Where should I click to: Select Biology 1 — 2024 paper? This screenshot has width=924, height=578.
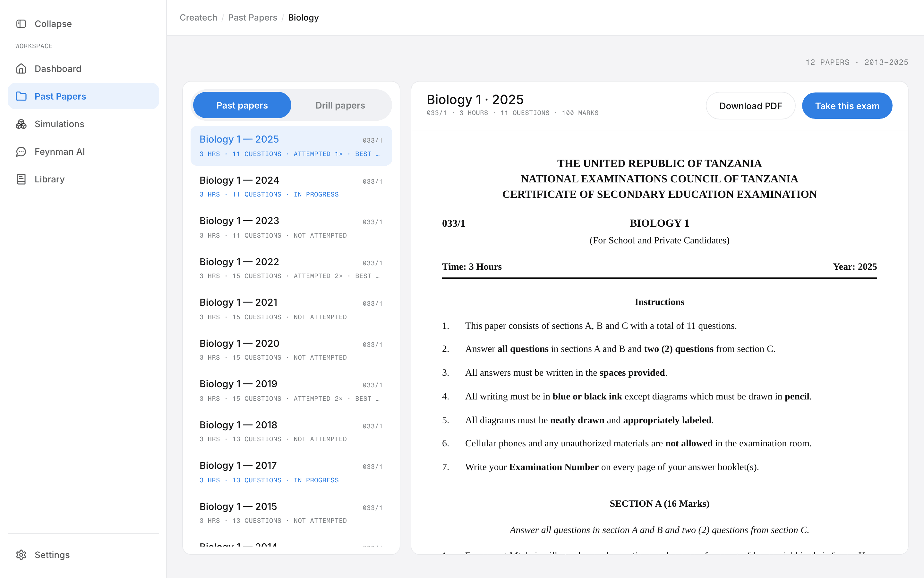(291, 187)
